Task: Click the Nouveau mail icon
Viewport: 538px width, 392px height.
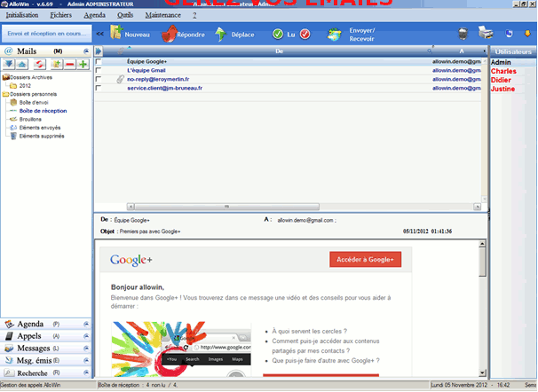Action: coord(116,33)
